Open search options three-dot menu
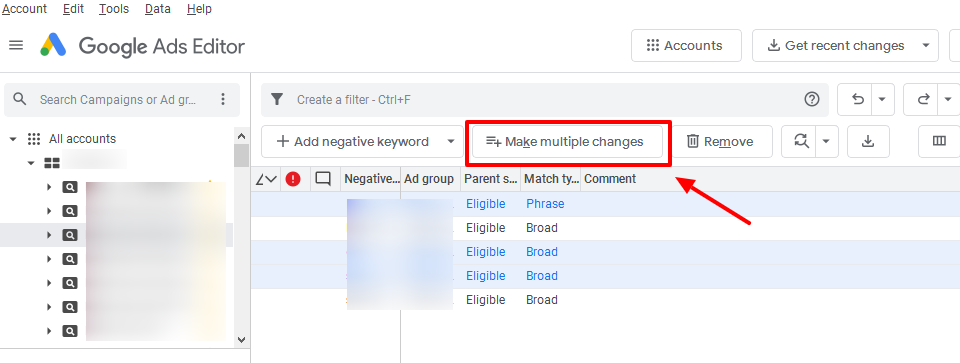 coord(223,99)
